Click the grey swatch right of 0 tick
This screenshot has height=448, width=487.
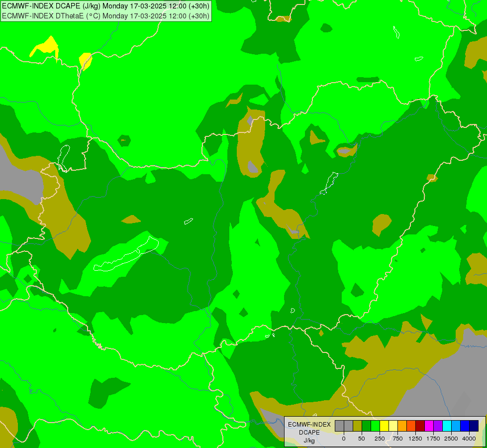[349, 426]
